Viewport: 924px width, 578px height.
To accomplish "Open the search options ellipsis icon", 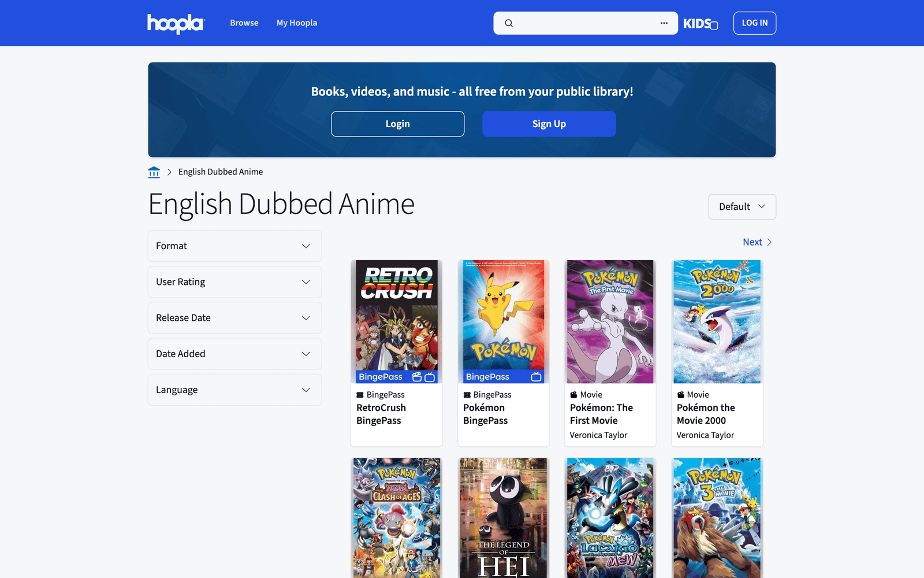I will pos(664,23).
